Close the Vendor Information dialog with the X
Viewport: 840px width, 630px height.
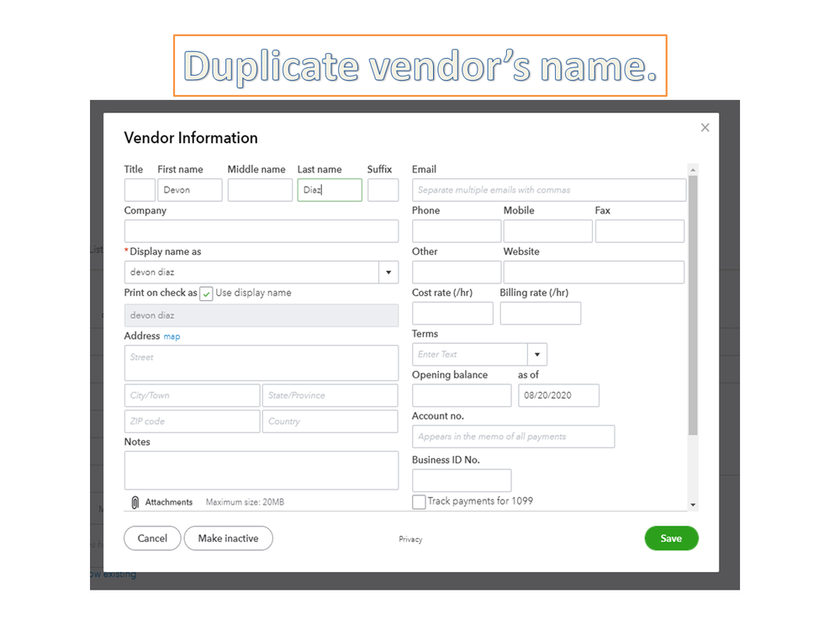pyautogui.click(x=705, y=127)
